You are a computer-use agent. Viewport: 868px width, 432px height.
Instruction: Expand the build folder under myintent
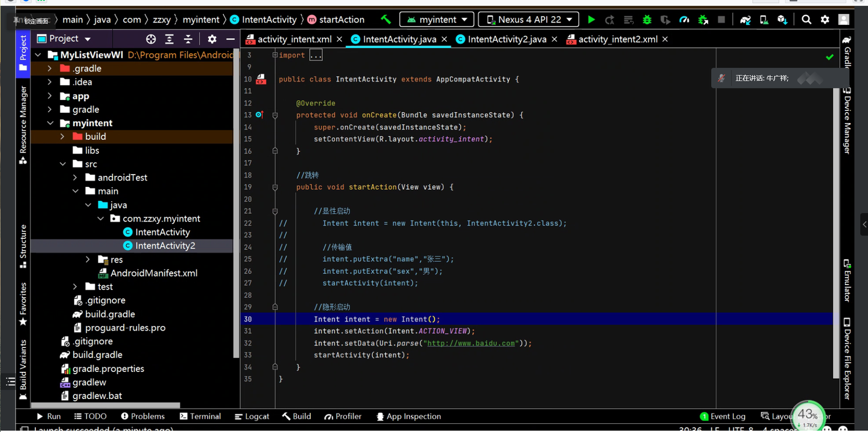pyautogui.click(x=62, y=136)
